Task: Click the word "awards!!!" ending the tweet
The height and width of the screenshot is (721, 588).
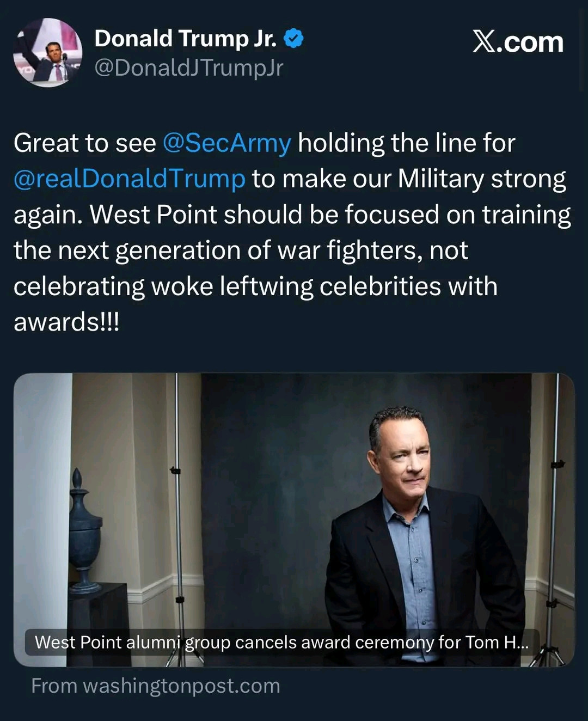Action: tap(66, 322)
